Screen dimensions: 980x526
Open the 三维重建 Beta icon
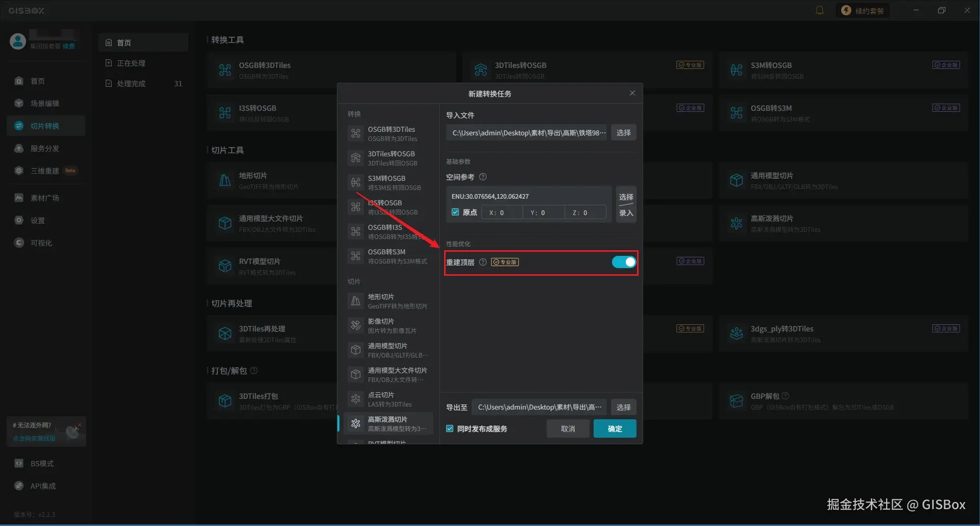(x=19, y=171)
